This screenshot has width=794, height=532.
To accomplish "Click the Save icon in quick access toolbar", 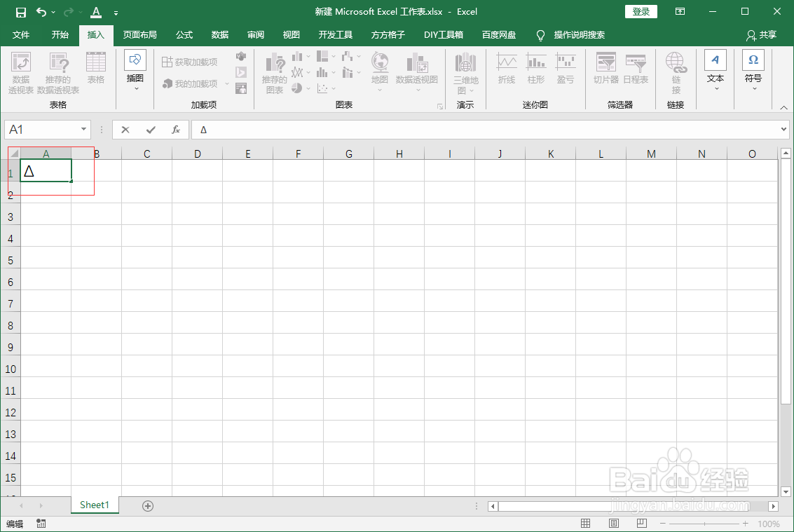I will (21, 12).
